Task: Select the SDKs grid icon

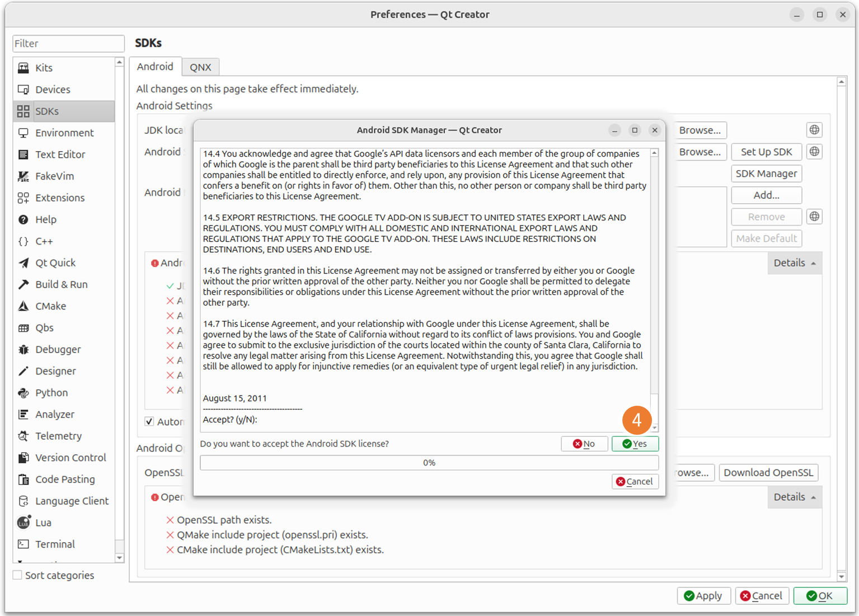Action: (x=24, y=111)
